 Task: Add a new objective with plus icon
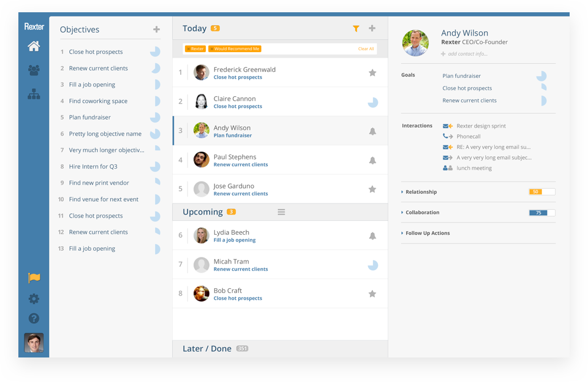point(156,29)
